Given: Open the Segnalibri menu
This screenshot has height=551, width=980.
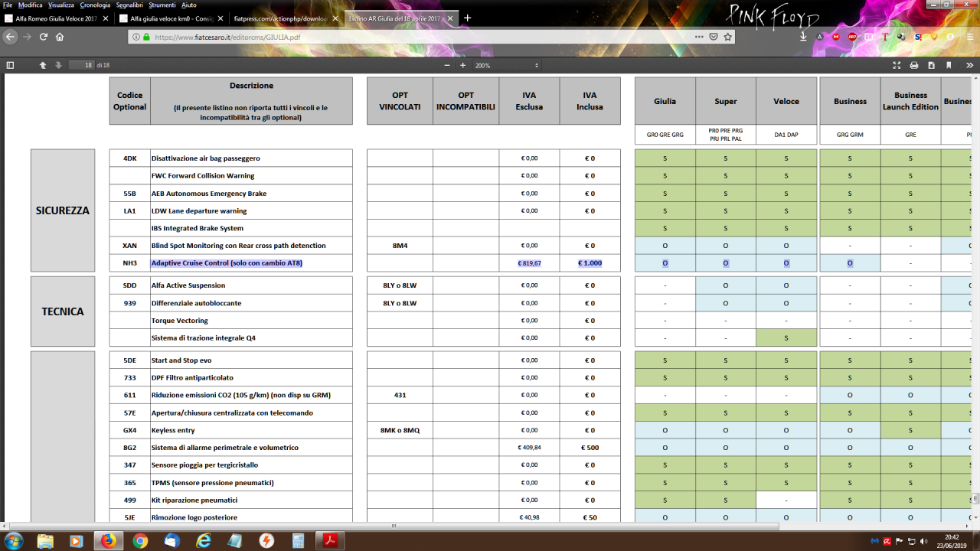Looking at the screenshot, I should click(x=129, y=5).
